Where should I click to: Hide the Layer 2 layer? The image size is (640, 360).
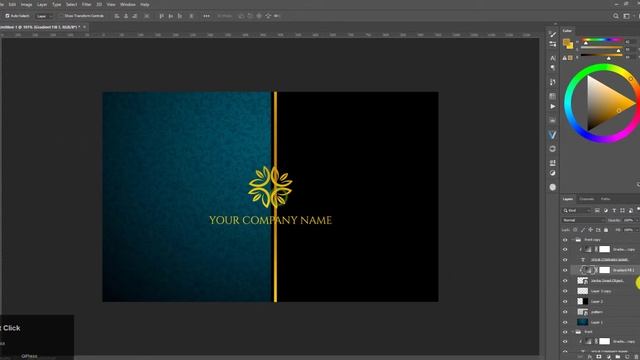tap(565, 302)
